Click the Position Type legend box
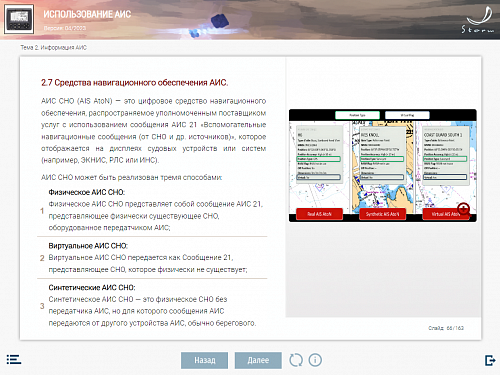Image resolution: width=500 pixels, height=375 pixels. point(357,115)
